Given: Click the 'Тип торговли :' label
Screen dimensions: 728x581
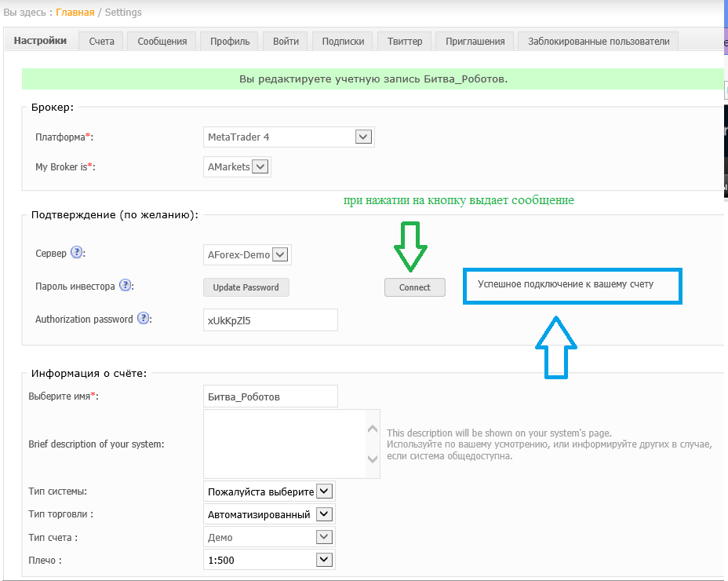Looking at the screenshot, I should click(60, 514).
